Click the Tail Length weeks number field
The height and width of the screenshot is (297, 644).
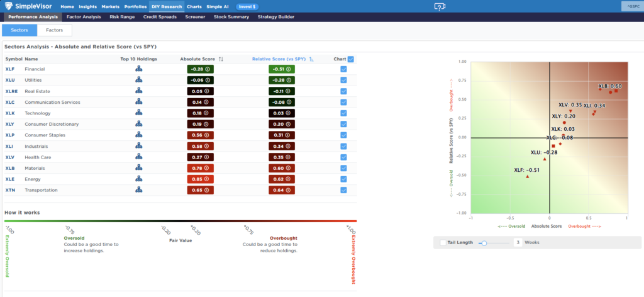518,242
